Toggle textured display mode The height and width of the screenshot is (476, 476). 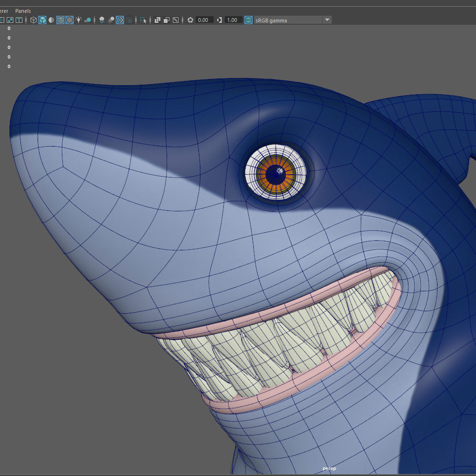pos(69,20)
